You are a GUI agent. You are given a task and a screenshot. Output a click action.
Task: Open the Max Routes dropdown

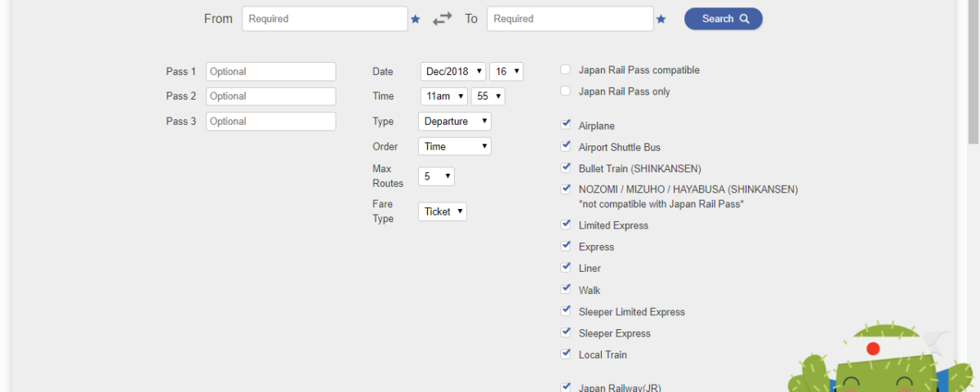[x=435, y=176]
